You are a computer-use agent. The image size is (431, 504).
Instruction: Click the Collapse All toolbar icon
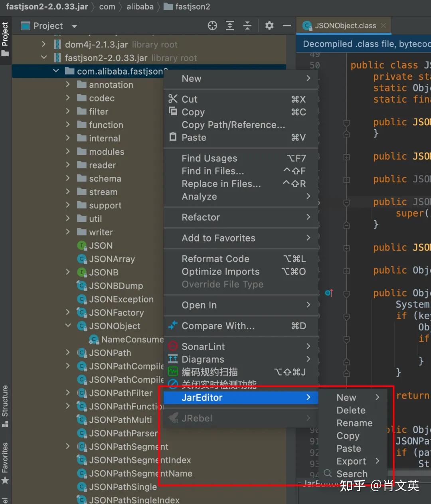click(247, 26)
